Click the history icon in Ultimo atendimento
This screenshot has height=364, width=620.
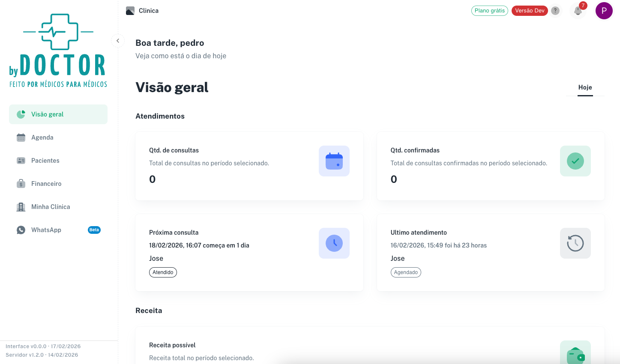[575, 243]
